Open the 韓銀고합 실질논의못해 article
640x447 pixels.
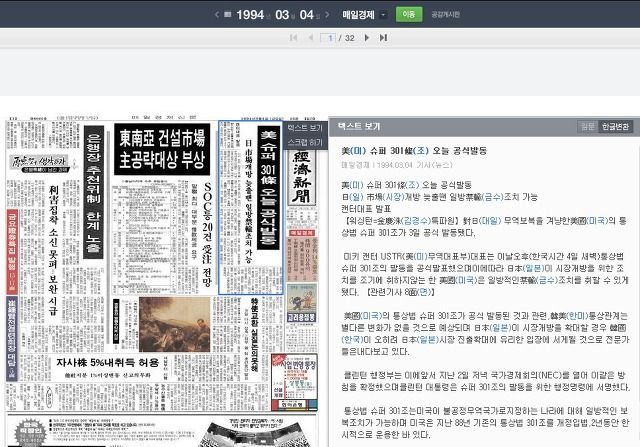tap(254, 335)
